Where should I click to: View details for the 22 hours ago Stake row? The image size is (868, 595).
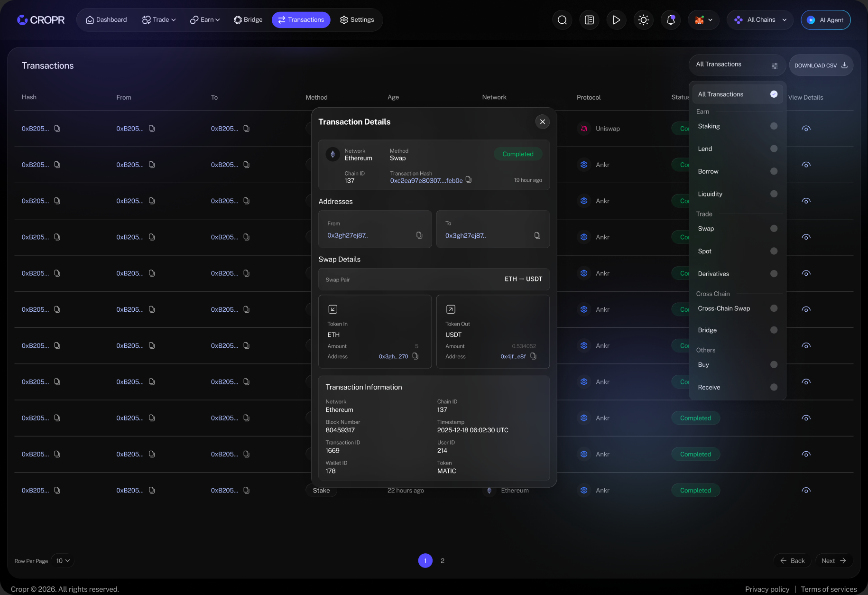[806, 491]
